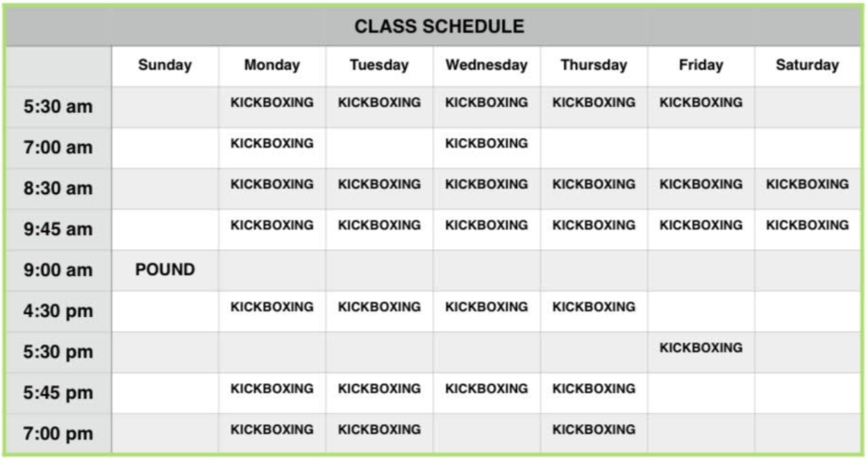Screen dimensions: 868x460
Task: Click the empty Wednesday 7:00 pm cell
Action: pos(487,434)
